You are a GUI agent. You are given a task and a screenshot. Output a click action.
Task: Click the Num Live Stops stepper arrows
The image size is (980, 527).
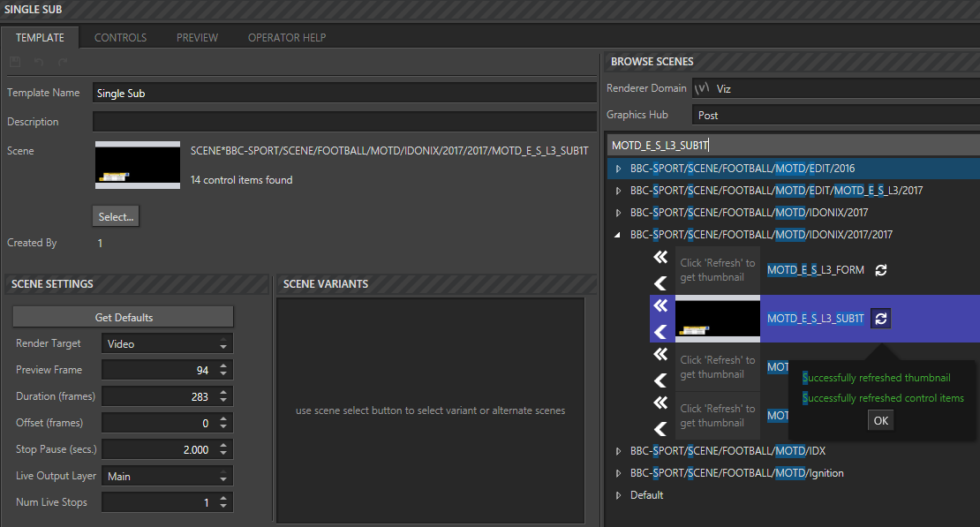[x=223, y=502]
